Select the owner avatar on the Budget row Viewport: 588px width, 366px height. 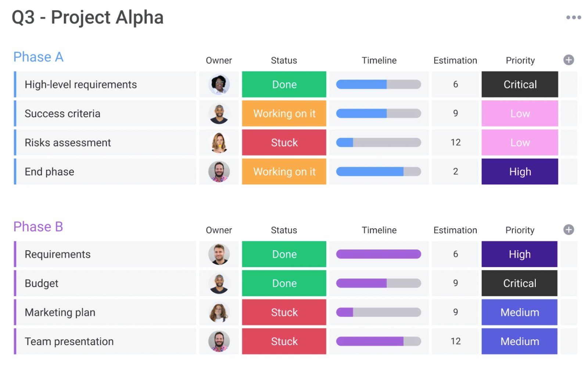coord(219,283)
